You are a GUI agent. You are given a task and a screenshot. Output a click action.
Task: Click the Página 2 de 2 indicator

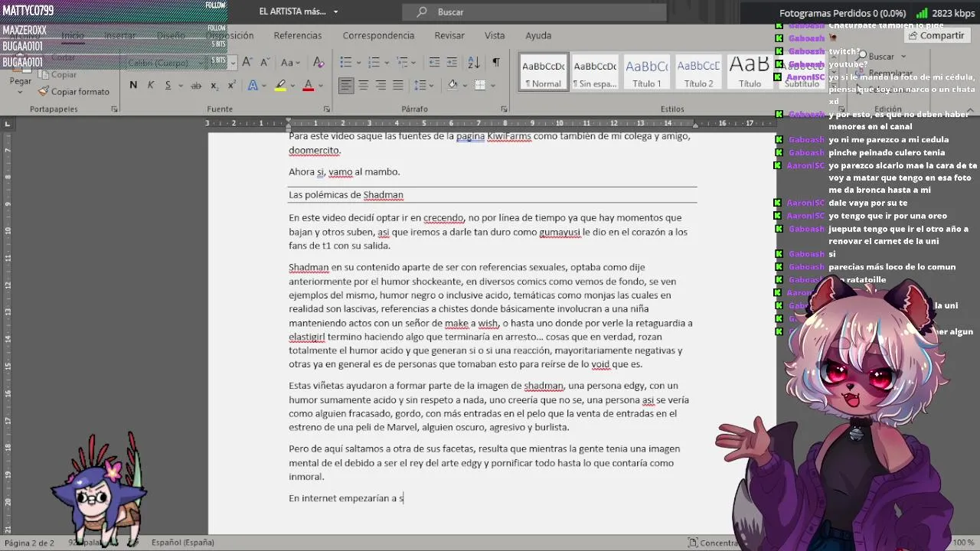(x=29, y=543)
